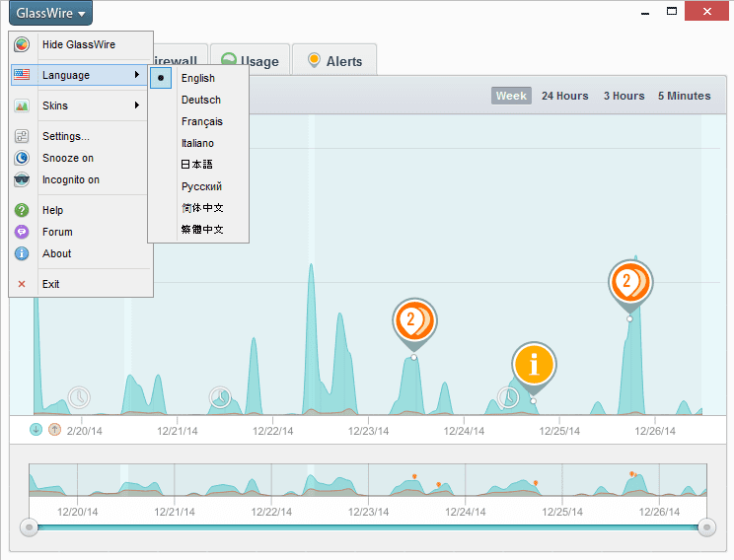Image resolution: width=734 pixels, height=560 pixels.
Task: Switch to the Usage tab
Action: [251, 61]
